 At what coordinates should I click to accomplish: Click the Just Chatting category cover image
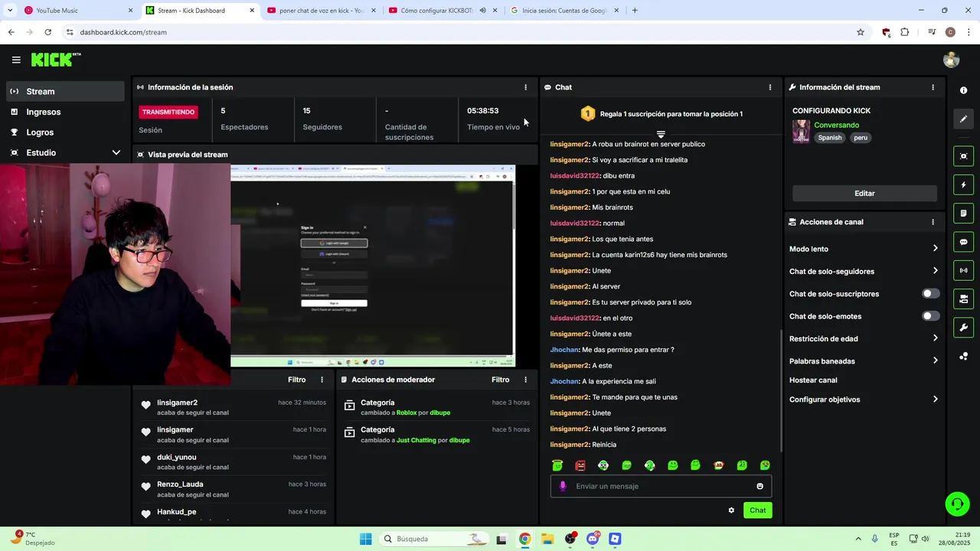801,132
